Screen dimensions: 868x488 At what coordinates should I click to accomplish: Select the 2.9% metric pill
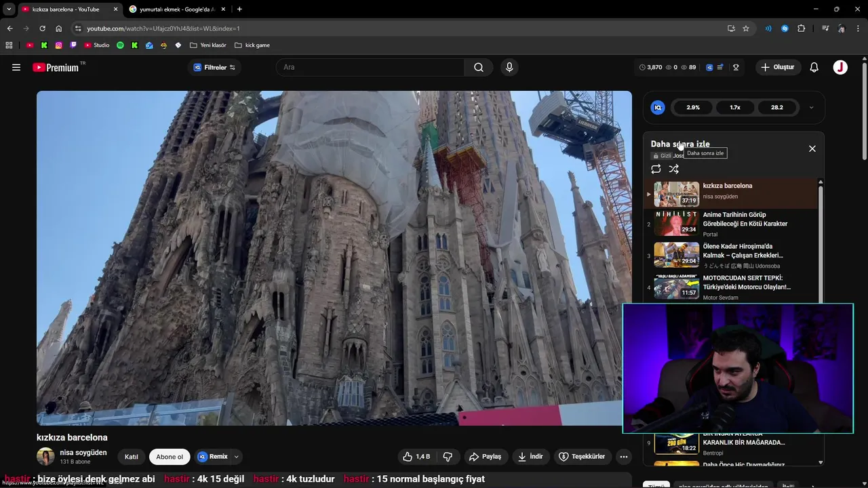pos(693,107)
